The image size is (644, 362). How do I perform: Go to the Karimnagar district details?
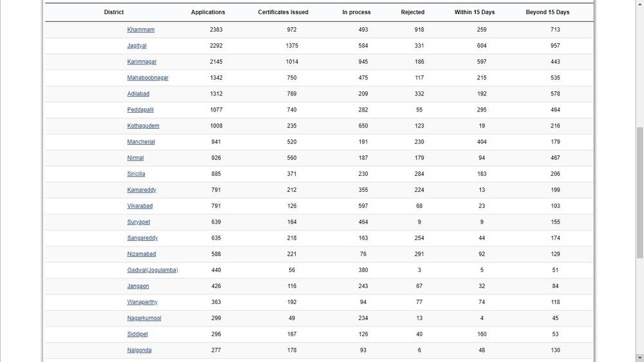tap(142, 62)
